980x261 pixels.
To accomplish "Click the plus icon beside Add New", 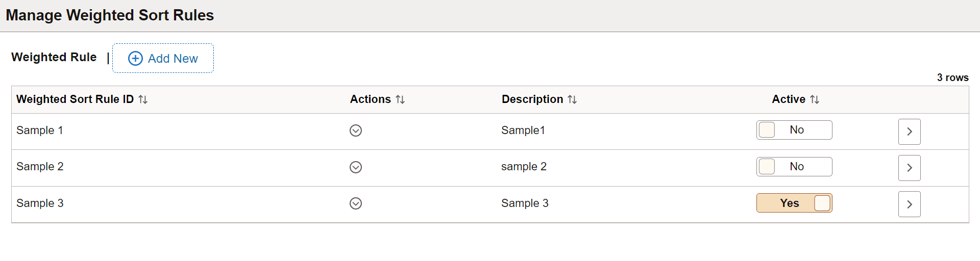I will pos(135,59).
